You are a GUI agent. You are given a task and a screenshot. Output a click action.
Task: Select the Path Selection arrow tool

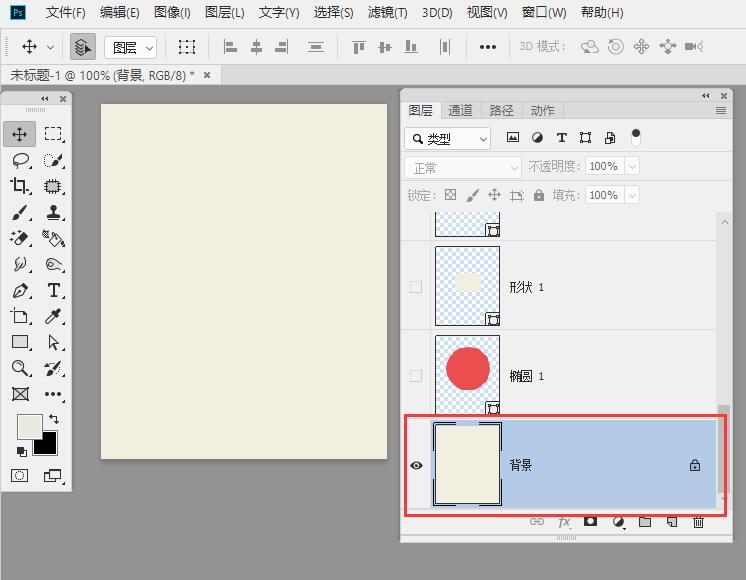click(x=53, y=342)
